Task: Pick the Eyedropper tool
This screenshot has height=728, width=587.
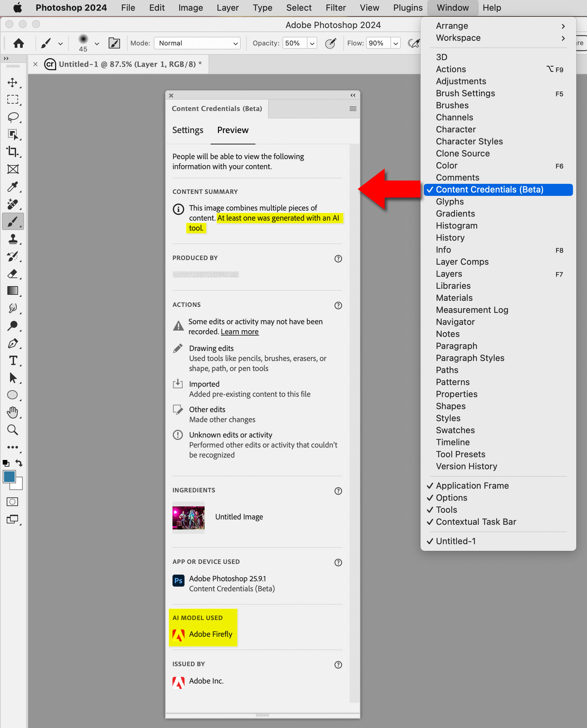Action: pyautogui.click(x=13, y=187)
